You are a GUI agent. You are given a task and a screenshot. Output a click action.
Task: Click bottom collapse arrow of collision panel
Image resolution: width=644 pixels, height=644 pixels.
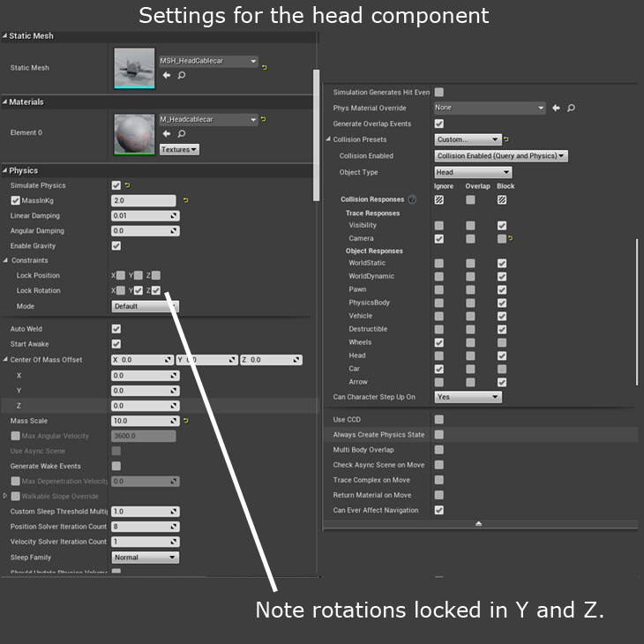479,523
